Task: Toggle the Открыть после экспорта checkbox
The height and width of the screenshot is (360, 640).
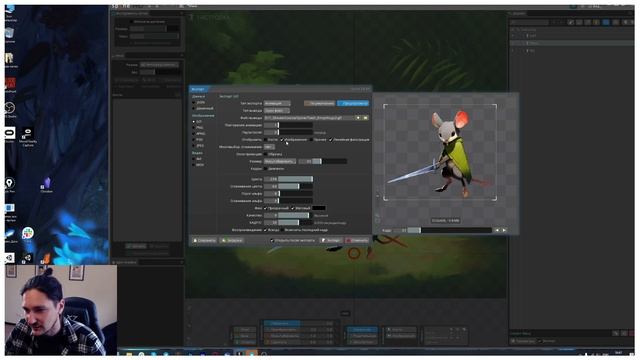Action: pos(273,240)
